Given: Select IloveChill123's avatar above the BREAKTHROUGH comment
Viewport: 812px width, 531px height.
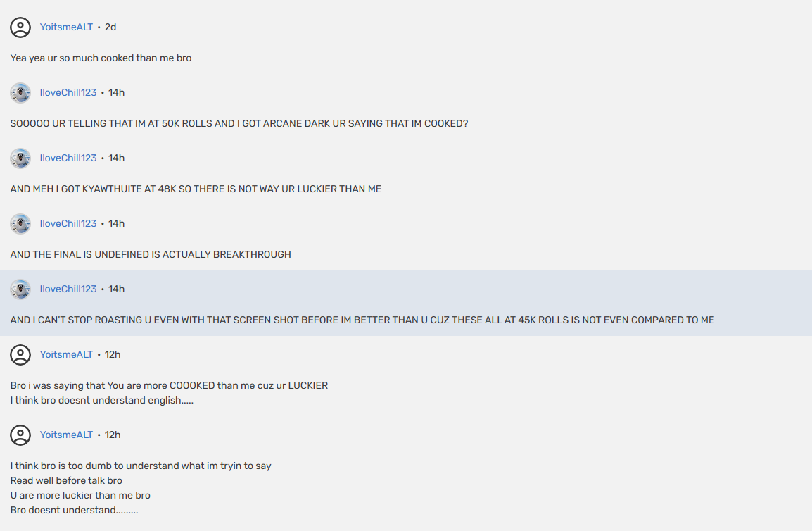Looking at the screenshot, I should coord(20,224).
